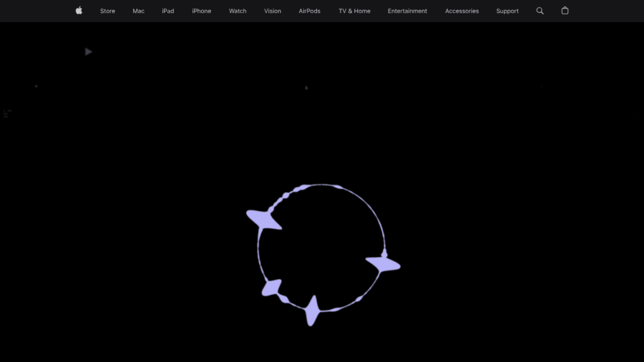Go to the Vision section

coord(273,11)
